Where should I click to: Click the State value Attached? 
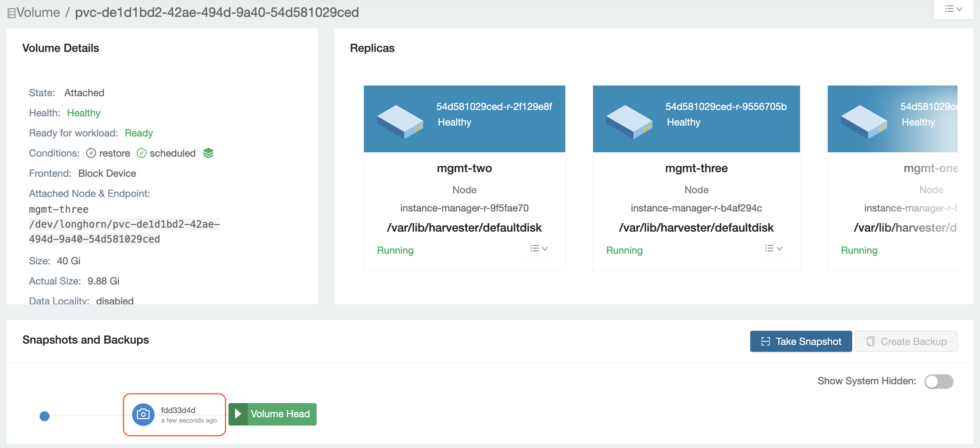point(84,93)
